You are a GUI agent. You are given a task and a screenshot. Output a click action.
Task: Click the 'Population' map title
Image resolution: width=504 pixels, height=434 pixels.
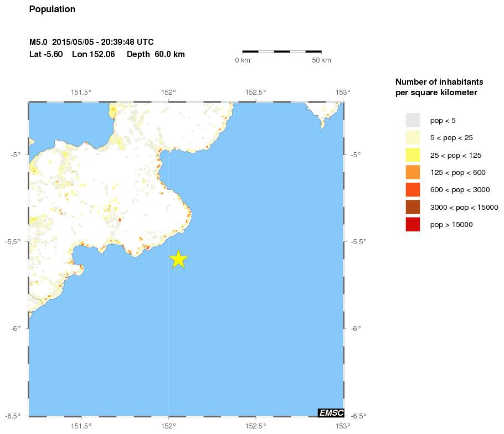click(52, 9)
